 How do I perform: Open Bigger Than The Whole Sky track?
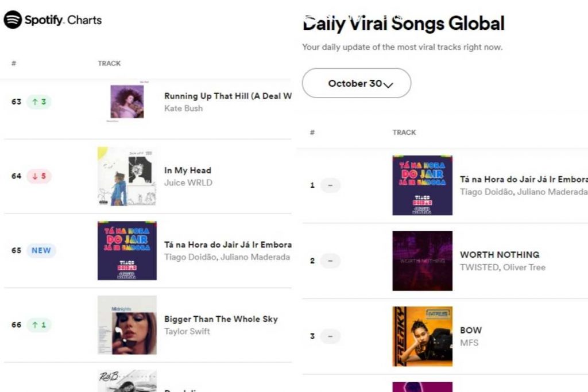coord(220,319)
